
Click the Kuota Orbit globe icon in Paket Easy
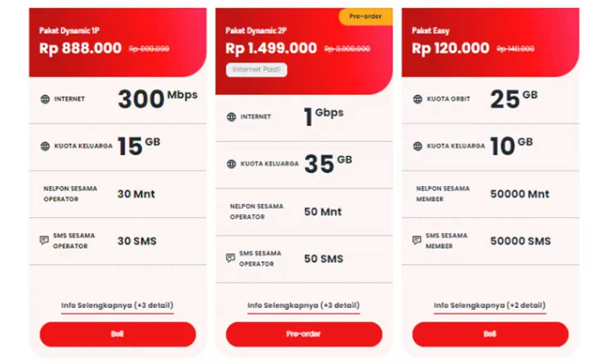[418, 99]
